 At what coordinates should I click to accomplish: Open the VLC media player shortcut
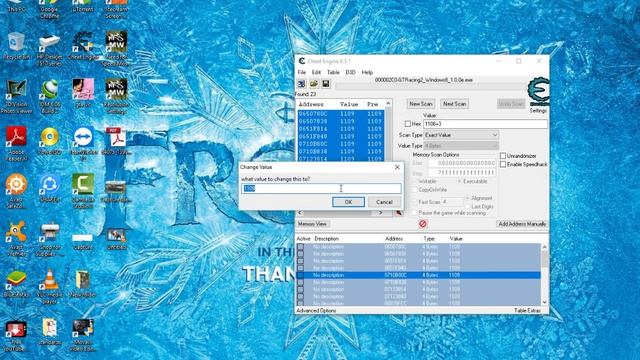49,287
